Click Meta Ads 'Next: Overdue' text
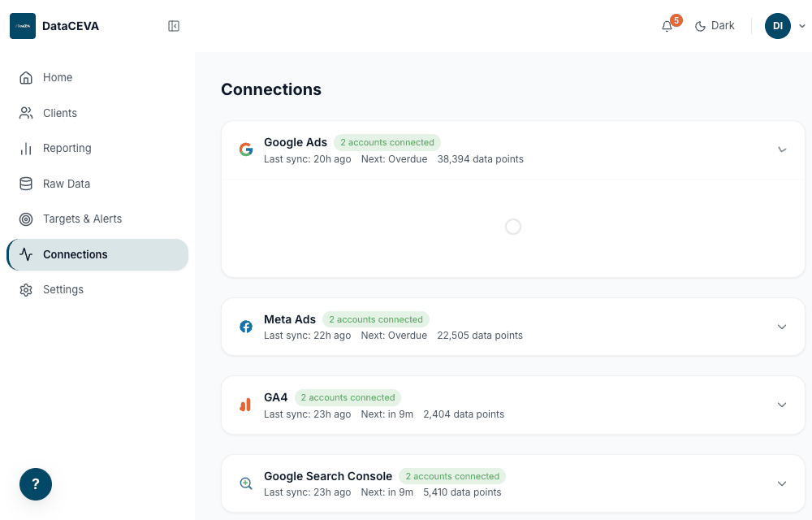The height and width of the screenshot is (520, 812). pyautogui.click(x=394, y=336)
